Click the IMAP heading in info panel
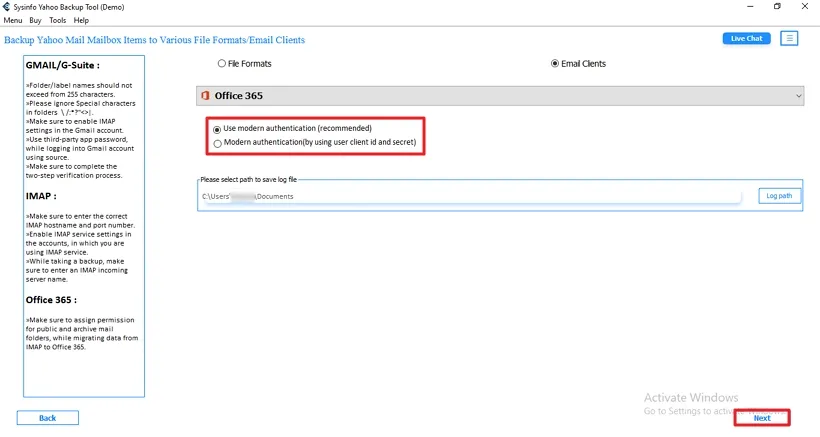 [41, 196]
